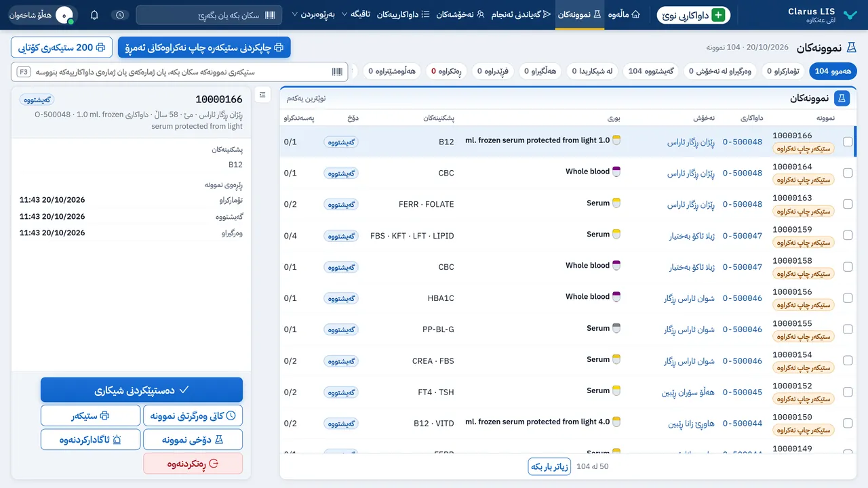Click the gray tube icon for sample 10000155
This screenshot has height=488, width=868.
click(616, 328)
